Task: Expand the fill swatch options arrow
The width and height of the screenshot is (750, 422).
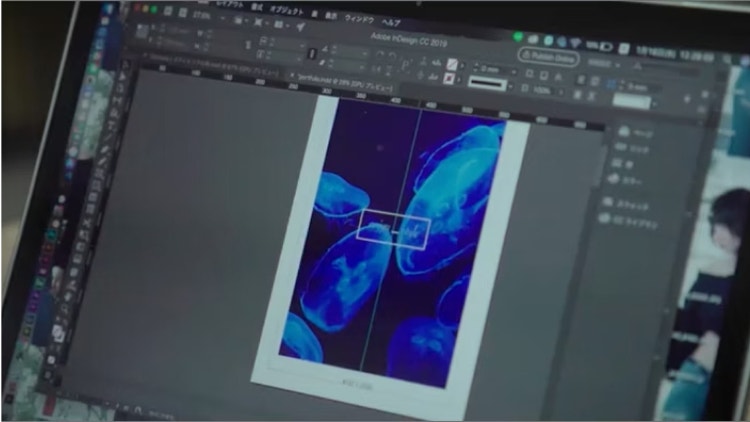Action: 462,66
